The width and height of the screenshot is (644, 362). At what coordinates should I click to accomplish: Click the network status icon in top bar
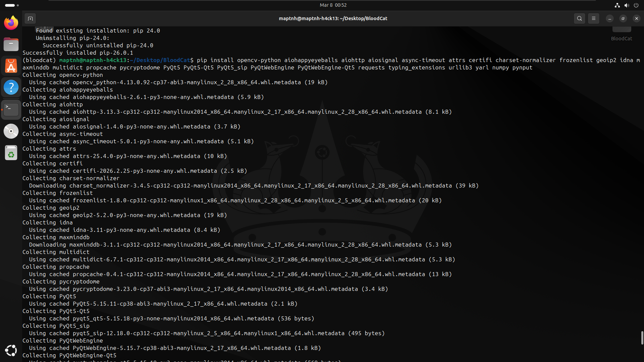(617, 5)
